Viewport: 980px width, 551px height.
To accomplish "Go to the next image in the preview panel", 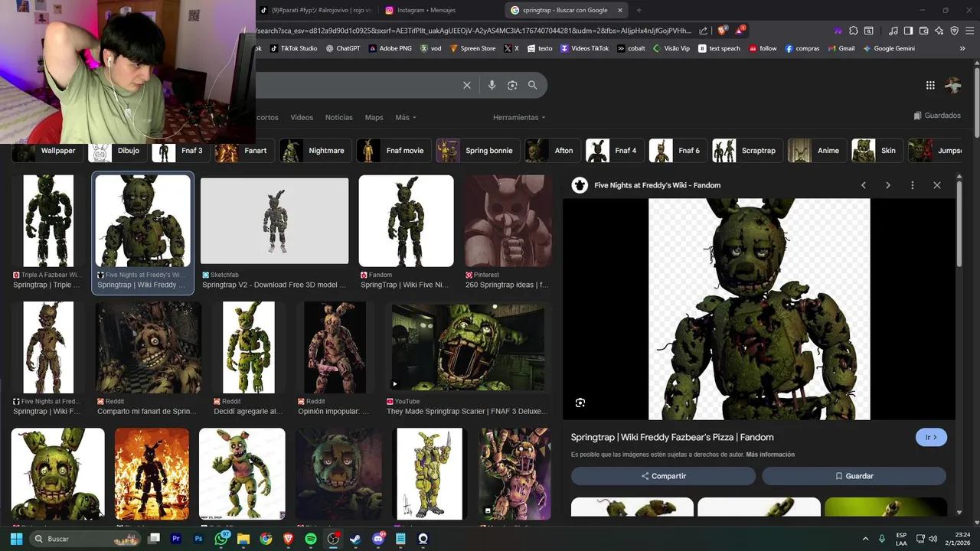I will coord(888,185).
